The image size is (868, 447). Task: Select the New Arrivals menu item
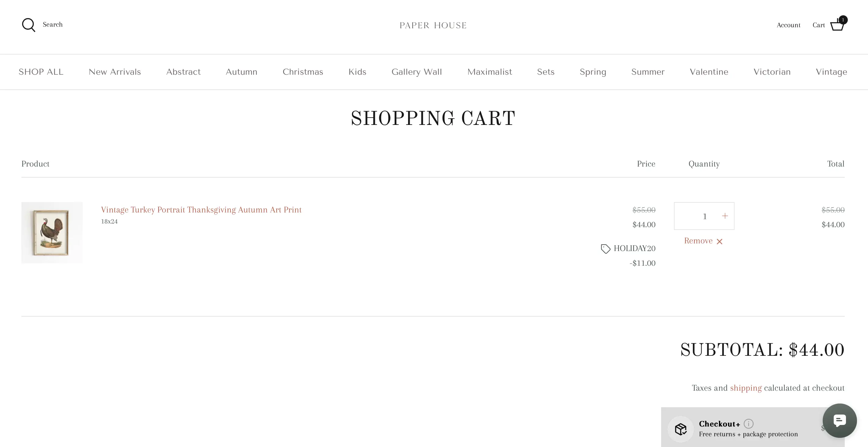[x=114, y=72]
